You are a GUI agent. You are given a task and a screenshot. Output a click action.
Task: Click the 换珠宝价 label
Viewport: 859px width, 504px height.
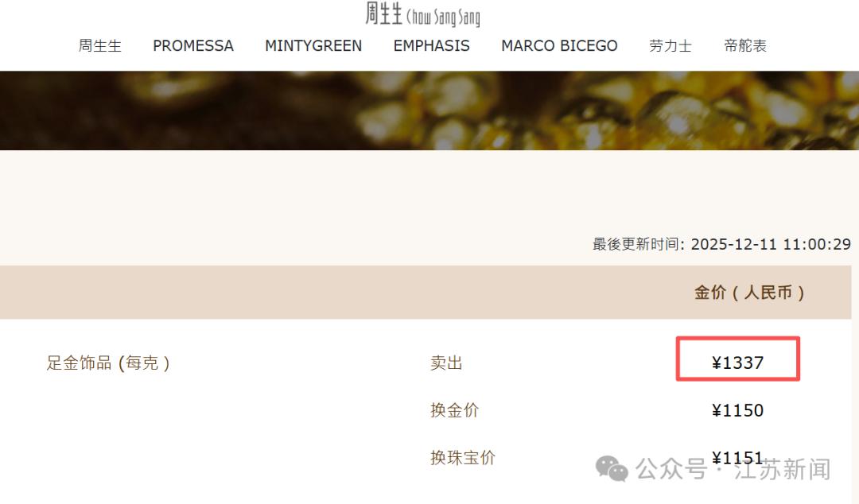point(463,457)
